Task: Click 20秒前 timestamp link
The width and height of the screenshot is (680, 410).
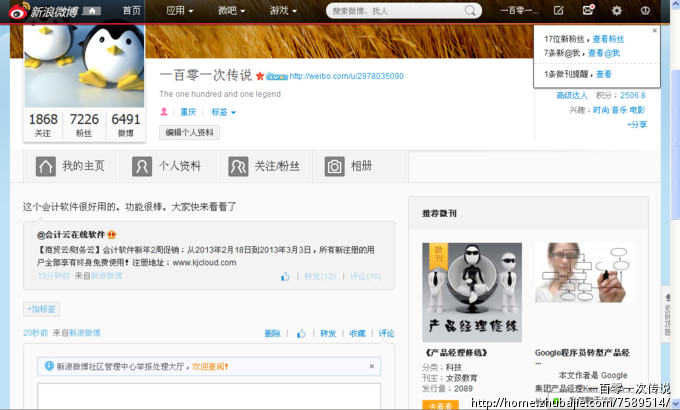Action: (x=35, y=333)
